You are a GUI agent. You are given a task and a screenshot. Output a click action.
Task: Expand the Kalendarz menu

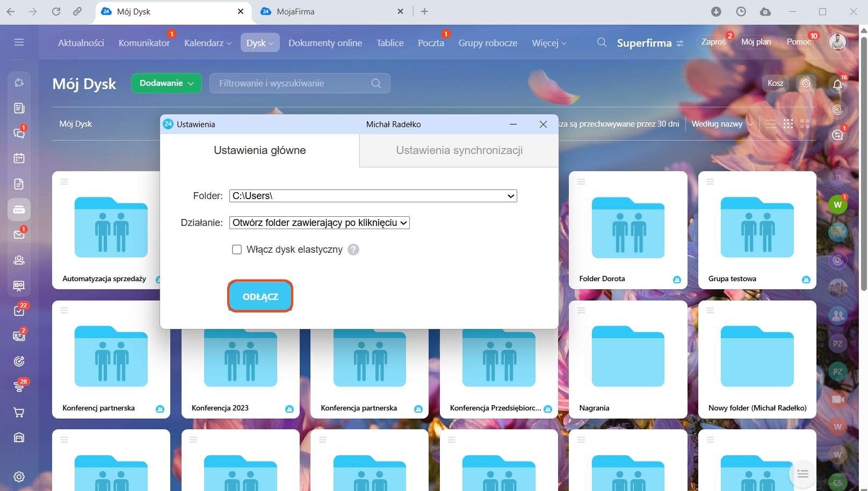point(208,43)
